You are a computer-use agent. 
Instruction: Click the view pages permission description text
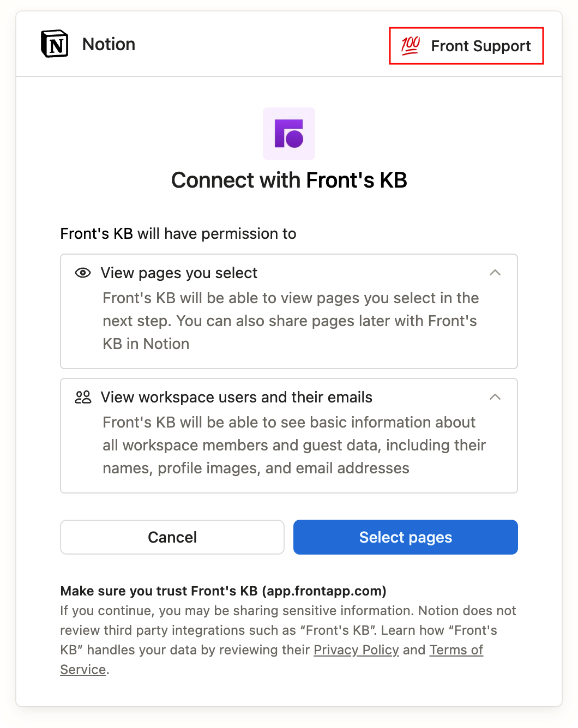pos(290,321)
